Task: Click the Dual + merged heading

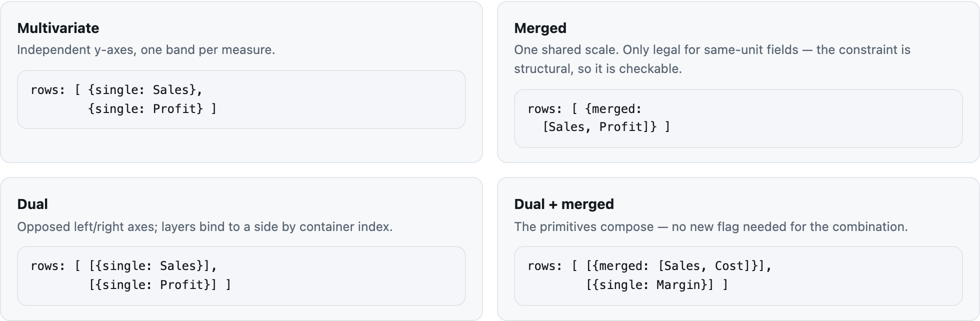Action: (564, 204)
